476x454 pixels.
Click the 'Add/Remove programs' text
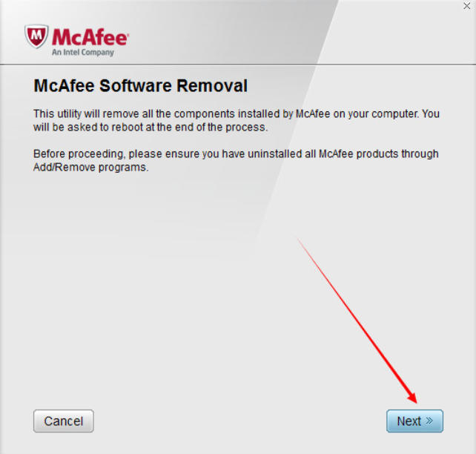[x=90, y=168]
